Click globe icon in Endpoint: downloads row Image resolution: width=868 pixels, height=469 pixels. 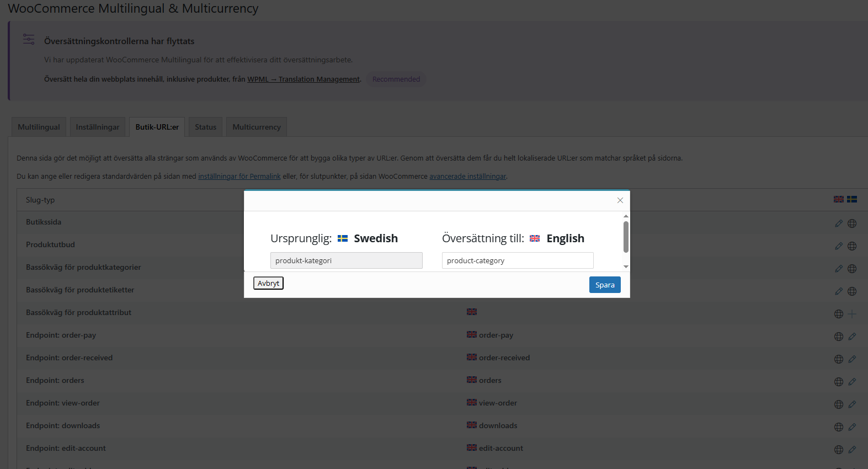click(x=839, y=427)
